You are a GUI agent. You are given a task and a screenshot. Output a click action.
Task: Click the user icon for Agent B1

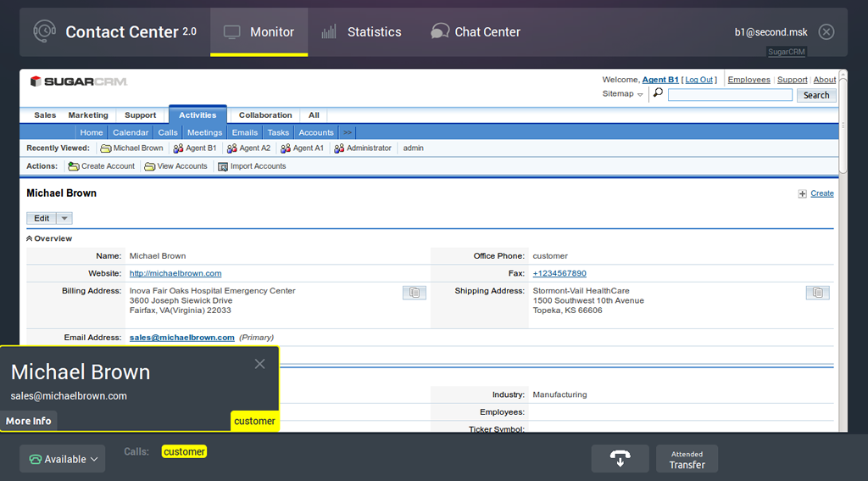point(178,148)
